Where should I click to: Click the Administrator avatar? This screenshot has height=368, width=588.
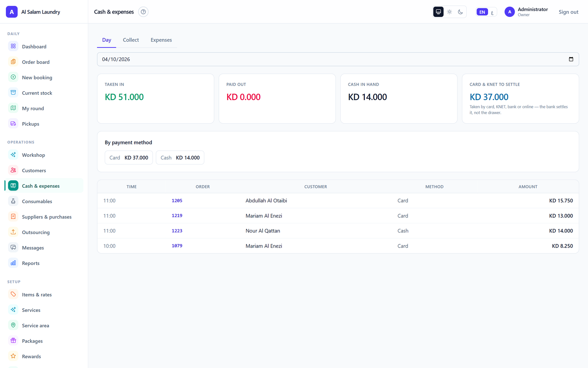510,12
